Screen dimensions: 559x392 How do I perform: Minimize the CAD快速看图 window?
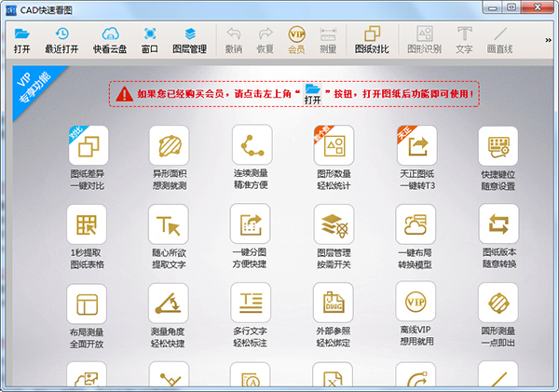point(493,7)
